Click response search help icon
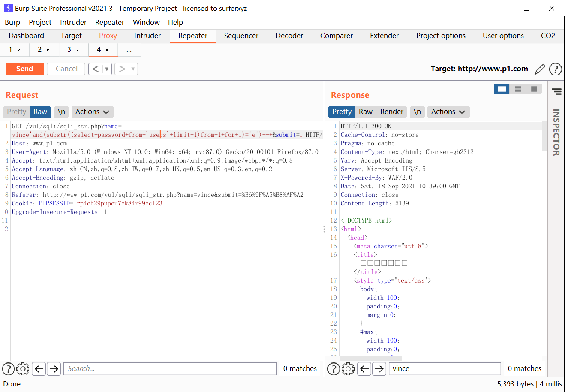Viewport: 565px width, 392px height. click(334, 369)
